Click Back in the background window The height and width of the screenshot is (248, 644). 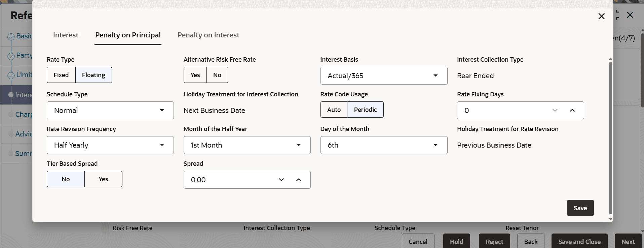coord(531,242)
